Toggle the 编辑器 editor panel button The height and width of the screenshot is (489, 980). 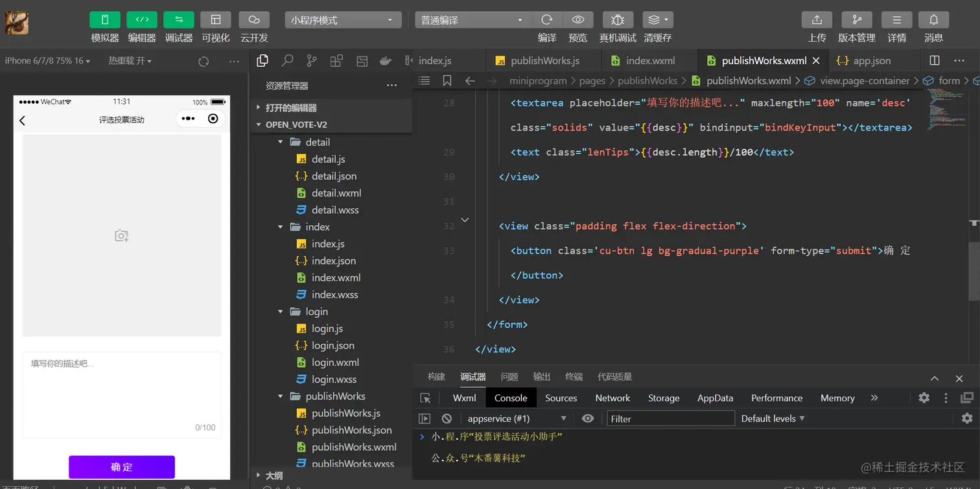tap(142, 20)
